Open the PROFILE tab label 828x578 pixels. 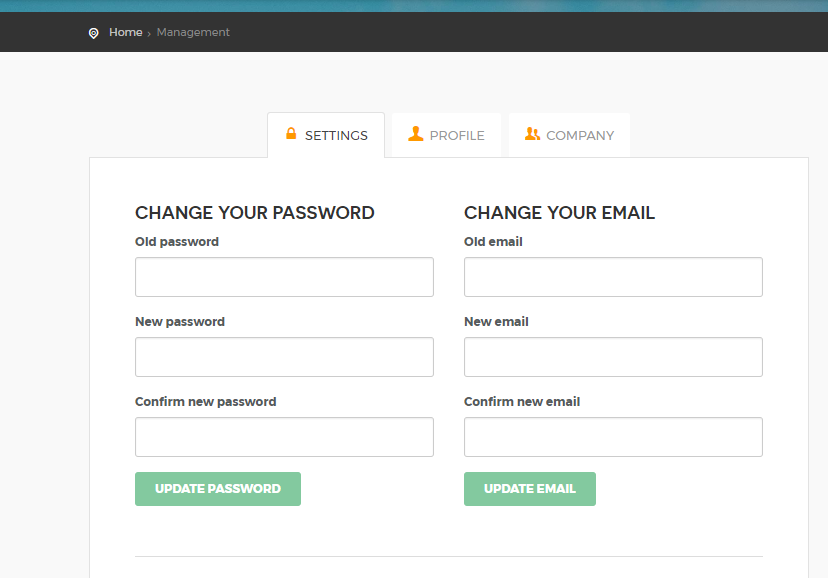point(457,136)
